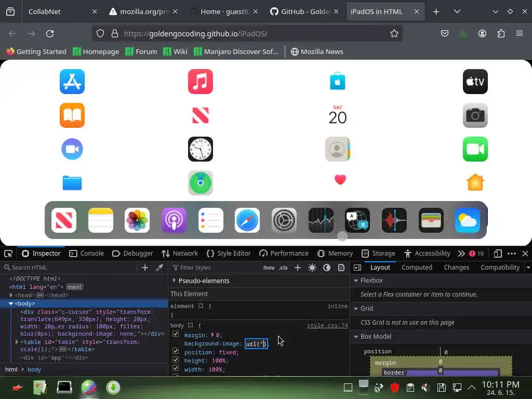Open the Photos icon in the dock
This screenshot has width=532, height=399.
tap(137, 220)
